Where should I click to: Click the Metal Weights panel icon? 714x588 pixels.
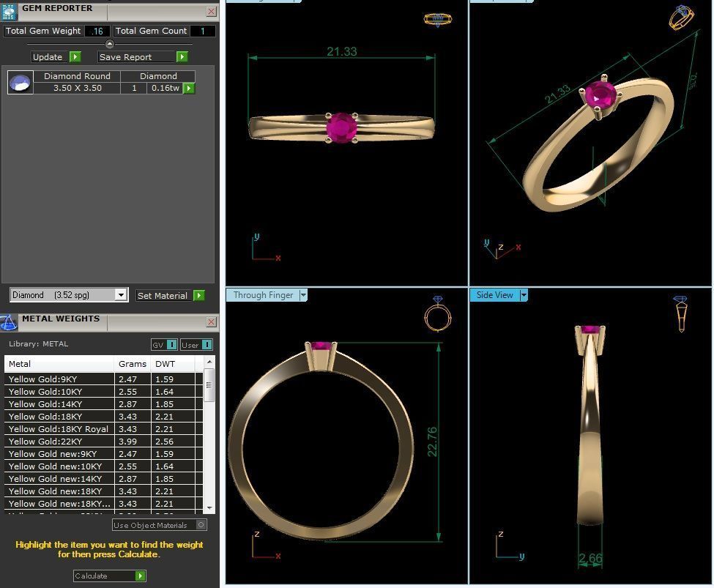pyautogui.click(x=9, y=322)
